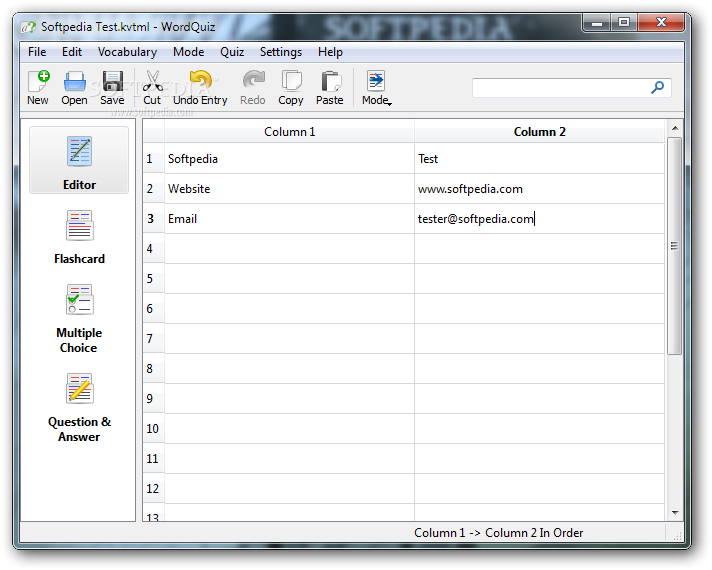Minimize the WordQuiz window

point(597,22)
